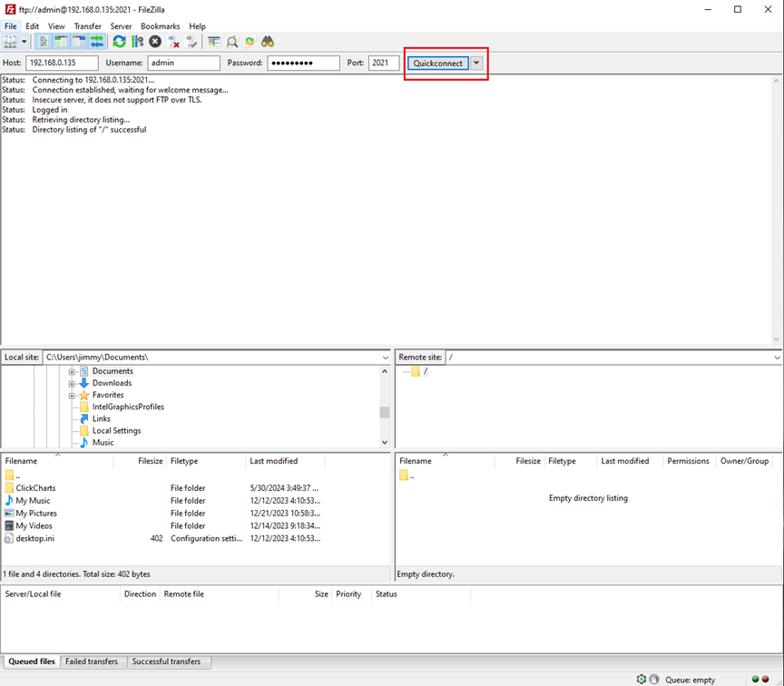The image size is (784, 686).
Task: Select Links folder in local tree
Action: (x=102, y=419)
